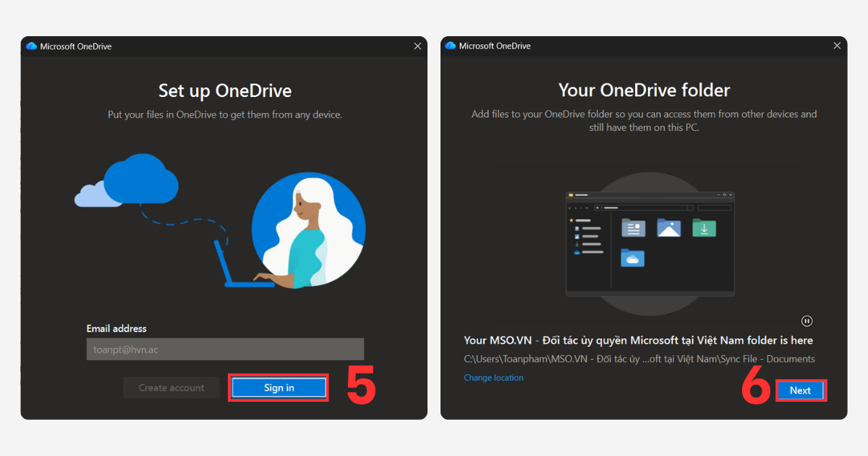This screenshot has height=456, width=868.
Task: Expand the breadcrumb arrow in the illustrated address bar
Action: point(602,208)
